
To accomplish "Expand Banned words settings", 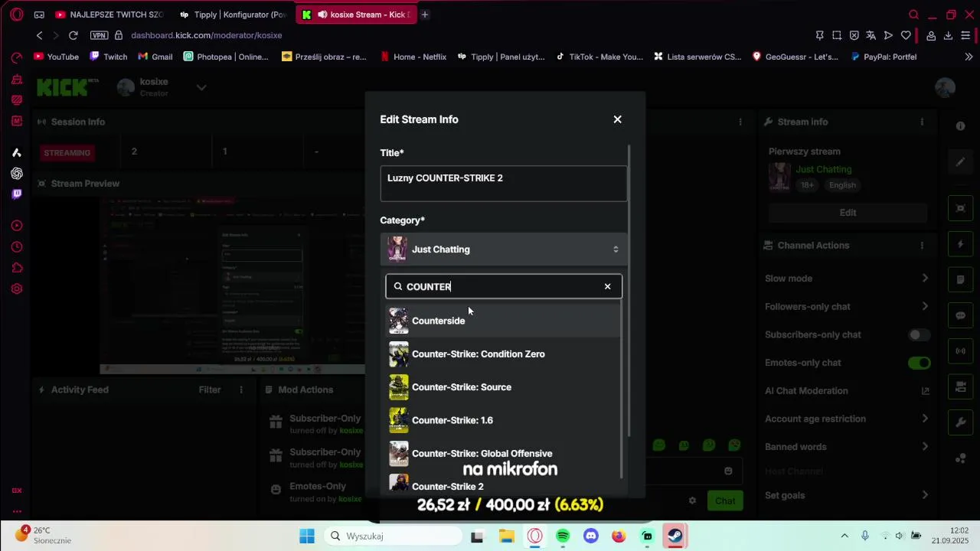I will point(925,447).
